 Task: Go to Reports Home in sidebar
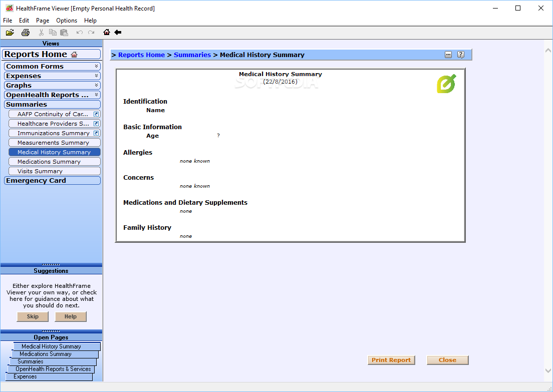tap(52, 54)
